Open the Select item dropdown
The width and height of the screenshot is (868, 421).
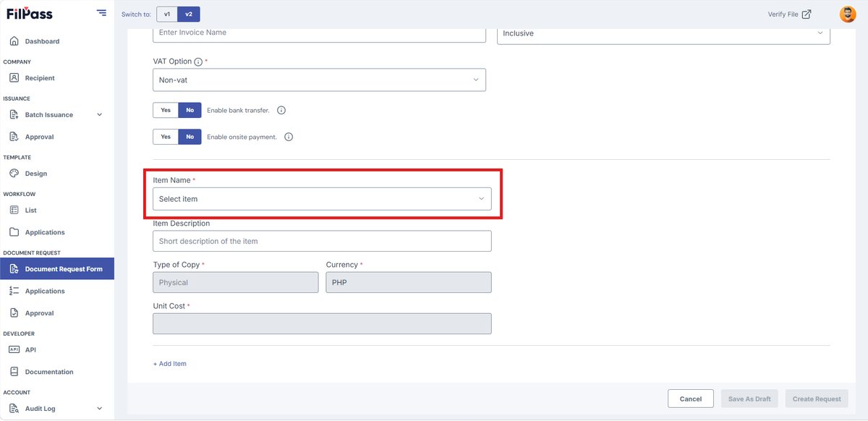(322, 199)
